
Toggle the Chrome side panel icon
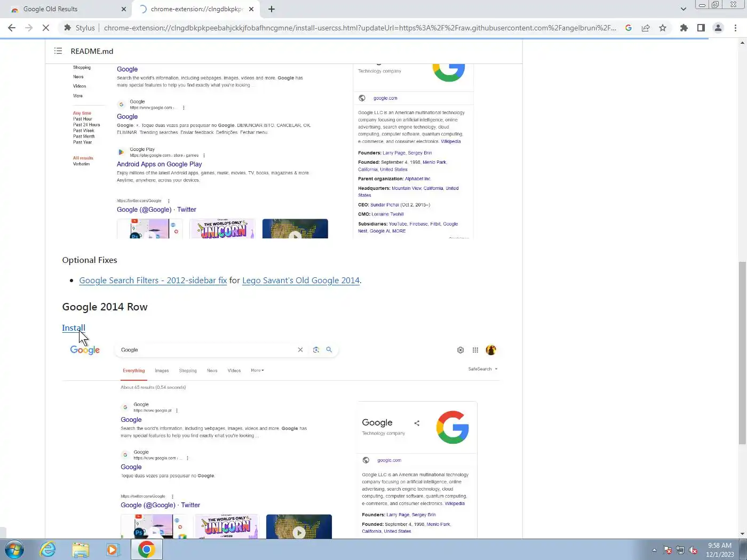(701, 28)
